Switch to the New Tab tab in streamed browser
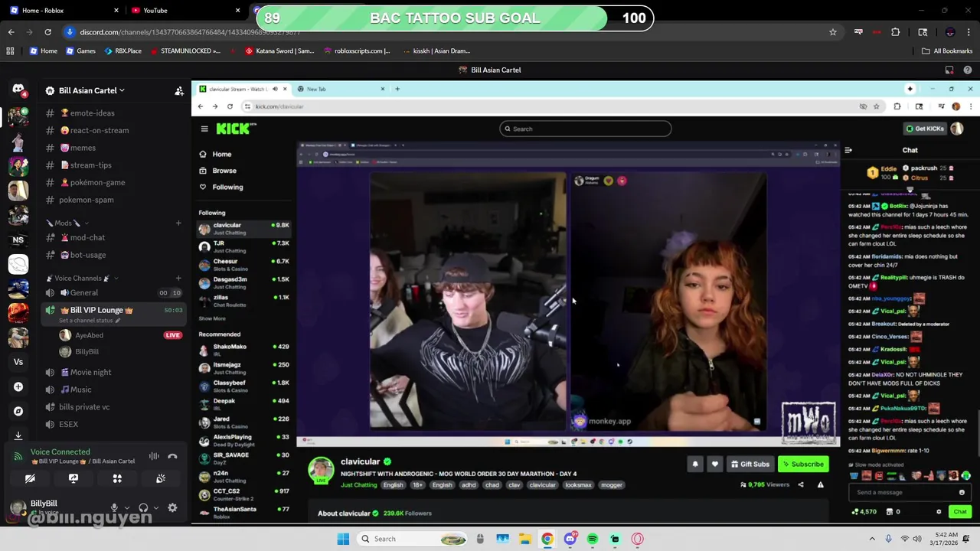 341,89
